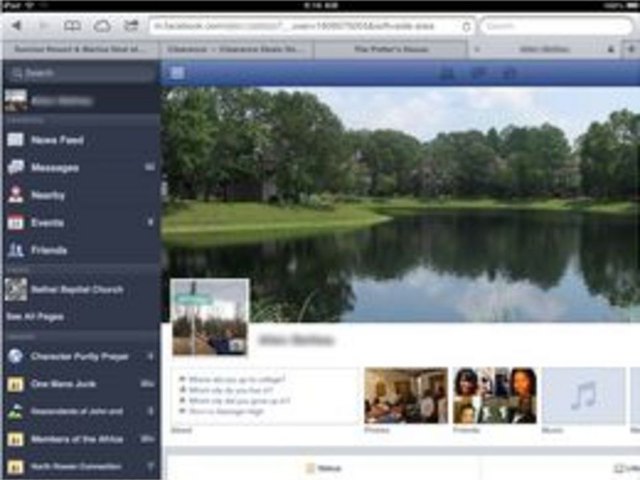This screenshot has height=480, width=640.
Task: Click the profile name beside picture
Action: coord(297,340)
